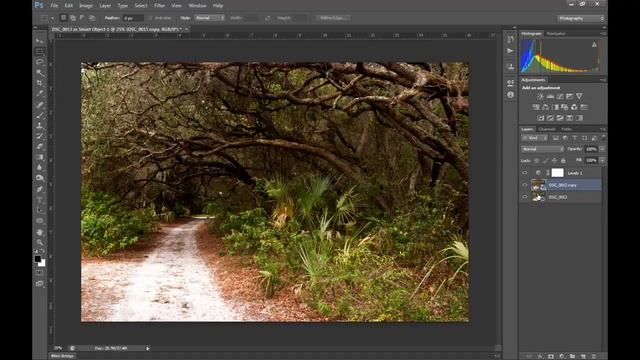Add a Brightness/Contrast adjustment
The width and height of the screenshot is (640, 360).
pyautogui.click(x=540, y=96)
